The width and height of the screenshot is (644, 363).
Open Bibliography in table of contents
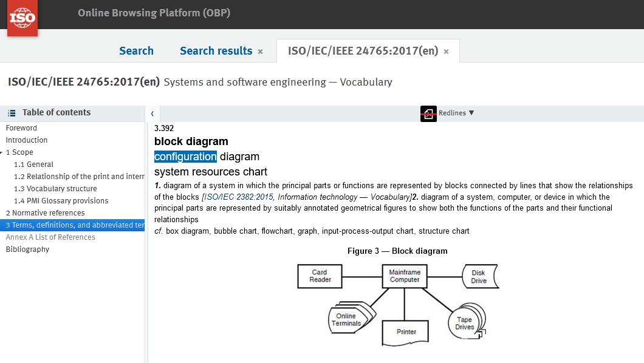click(27, 249)
